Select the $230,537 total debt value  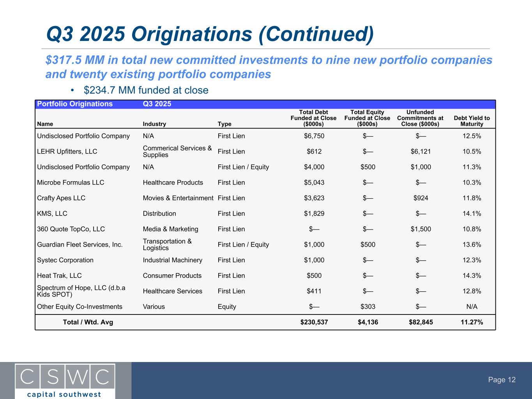(x=314, y=322)
